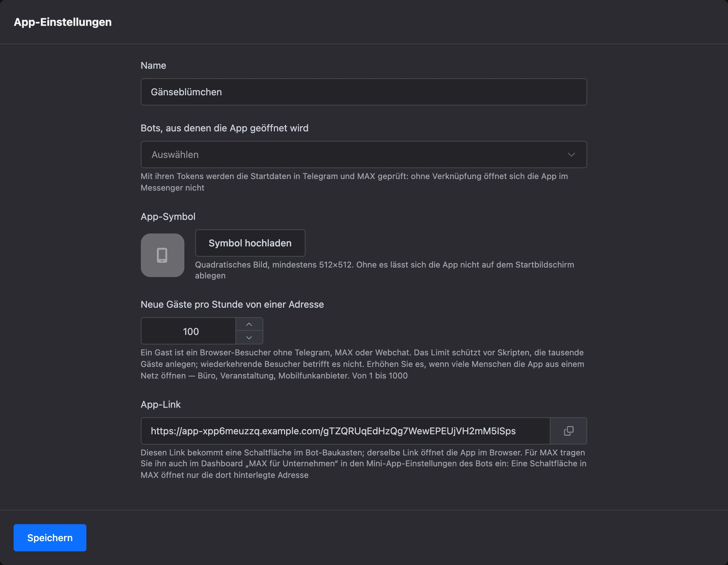Click the 'Bots, aus denen die App geöffnet wird' label
This screenshot has height=565, width=728.
coord(225,128)
